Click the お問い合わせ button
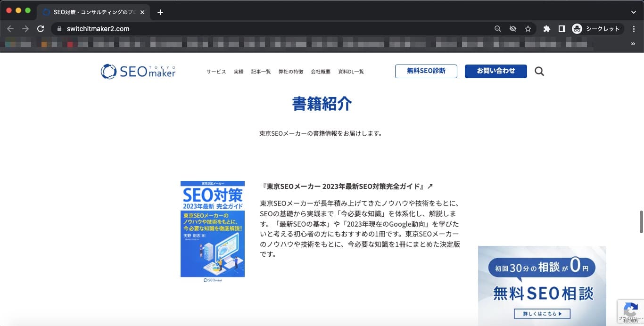The image size is (644, 326). click(x=496, y=71)
